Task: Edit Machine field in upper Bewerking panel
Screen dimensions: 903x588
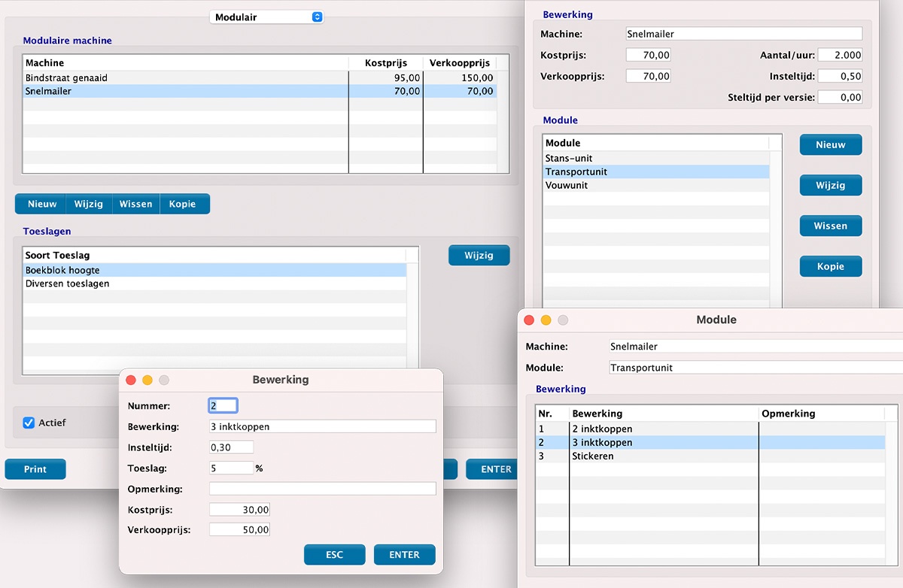Action: [743, 34]
